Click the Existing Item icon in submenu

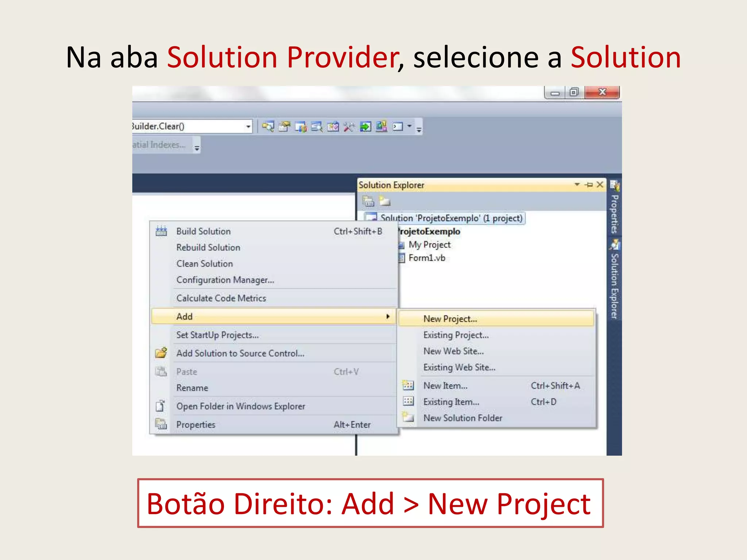(x=408, y=401)
